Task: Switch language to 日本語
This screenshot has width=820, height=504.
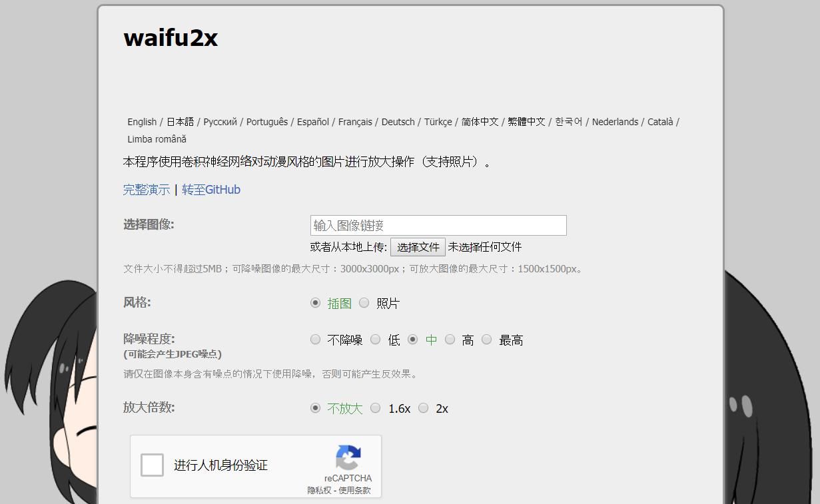Action: [x=179, y=122]
